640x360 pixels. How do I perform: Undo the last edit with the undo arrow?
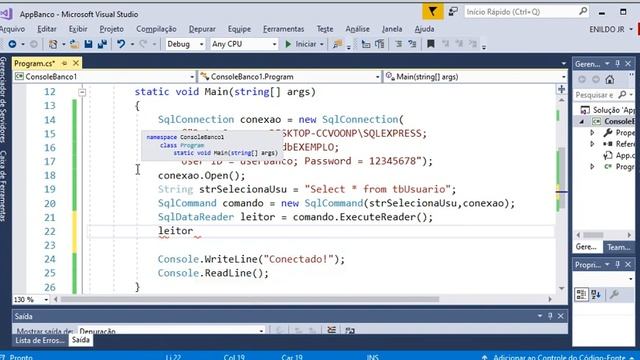click(121, 44)
